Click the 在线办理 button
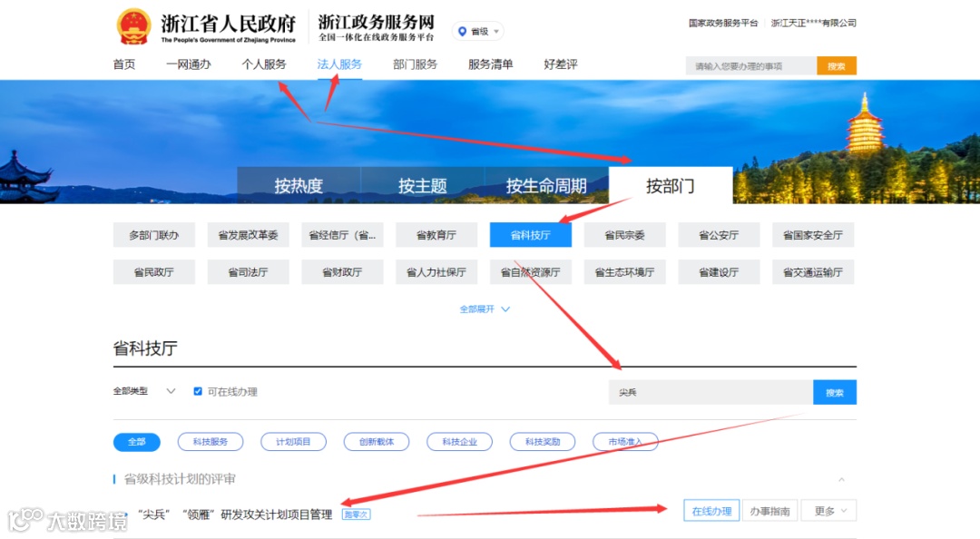The width and height of the screenshot is (980, 539). 712,511
